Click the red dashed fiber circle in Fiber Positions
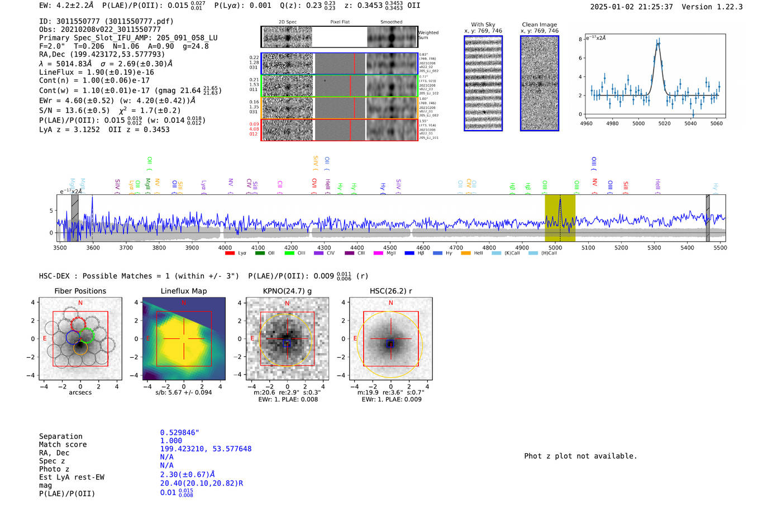 (x=79, y=324)
